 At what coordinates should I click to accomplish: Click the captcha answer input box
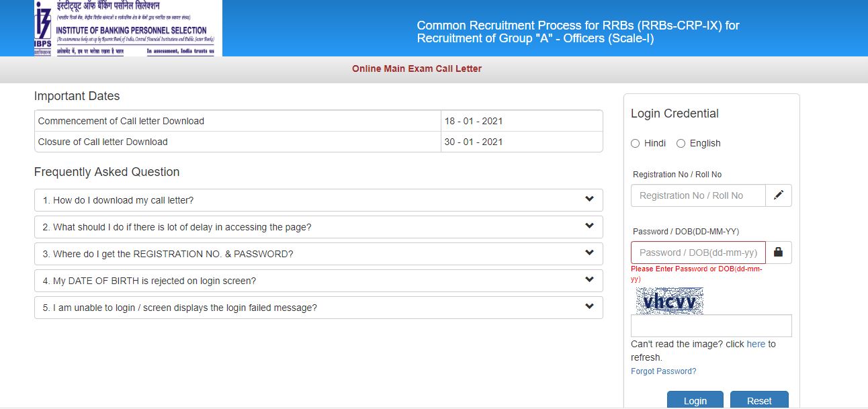[711, 325]
